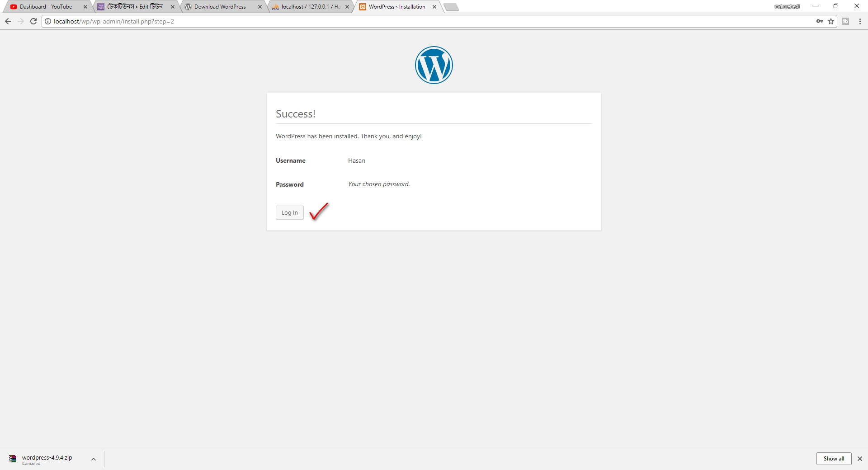Click the 'Username' label
The image size is (868, 470).
291,160
